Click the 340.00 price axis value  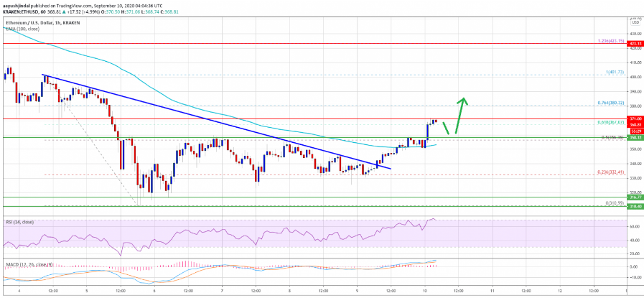click(x=635, y=164)
